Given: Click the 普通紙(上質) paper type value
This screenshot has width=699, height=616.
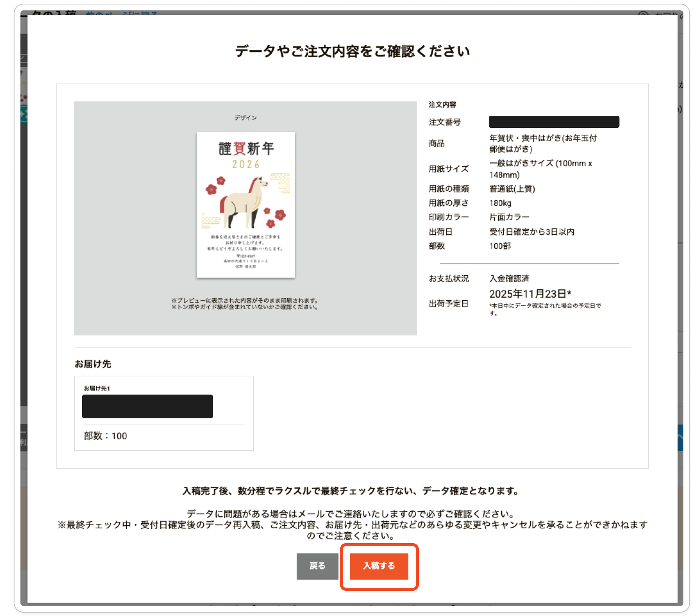Looking at the screenshot, I should 512,189.
